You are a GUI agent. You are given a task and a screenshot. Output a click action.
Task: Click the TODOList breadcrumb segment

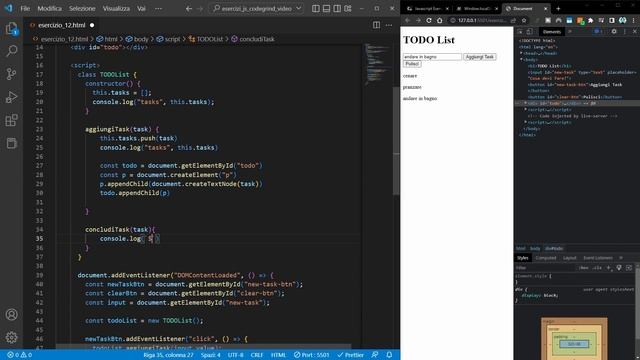(x=206, y=39)
